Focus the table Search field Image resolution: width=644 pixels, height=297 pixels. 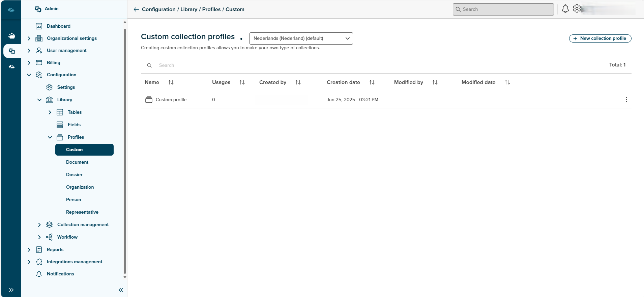(202, 65)
